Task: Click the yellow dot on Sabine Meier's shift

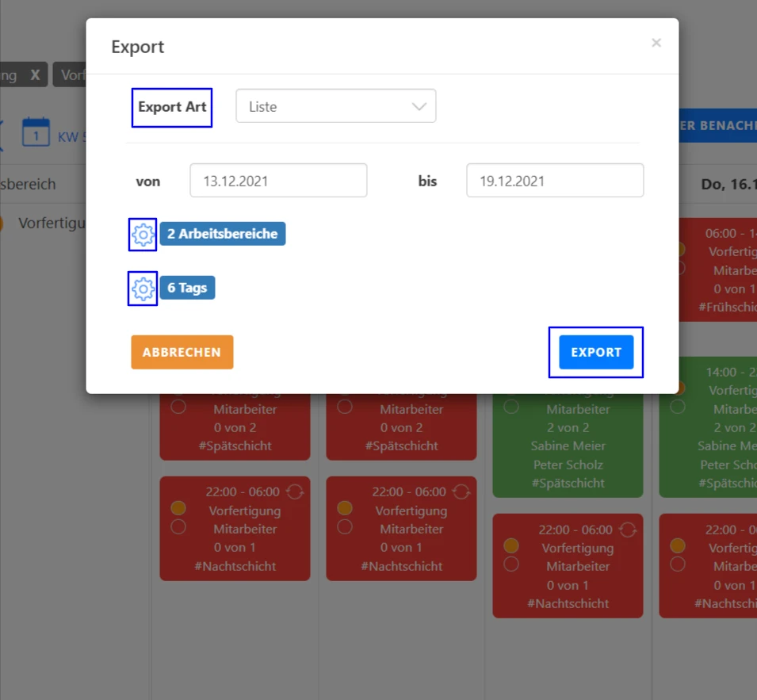Action: coord(678,388)
